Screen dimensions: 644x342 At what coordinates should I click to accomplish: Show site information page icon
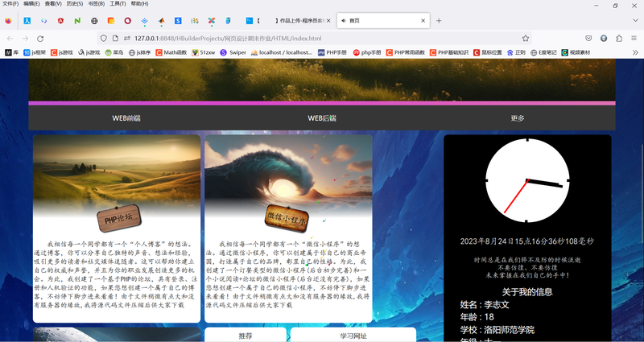(115, 38)
